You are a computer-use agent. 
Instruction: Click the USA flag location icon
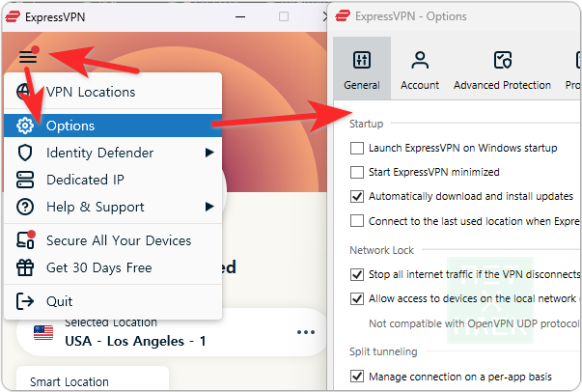[43, 332]
